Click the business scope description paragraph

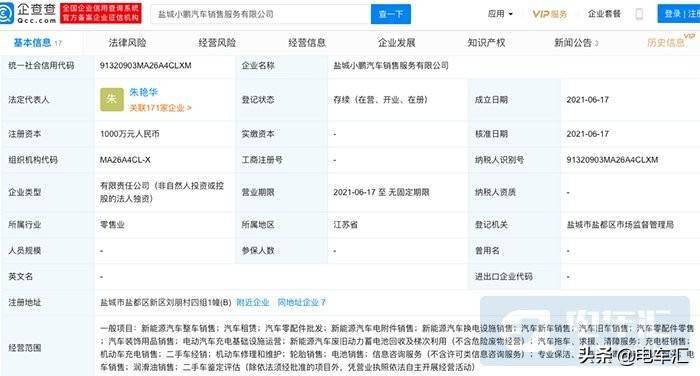pos(397,348)
